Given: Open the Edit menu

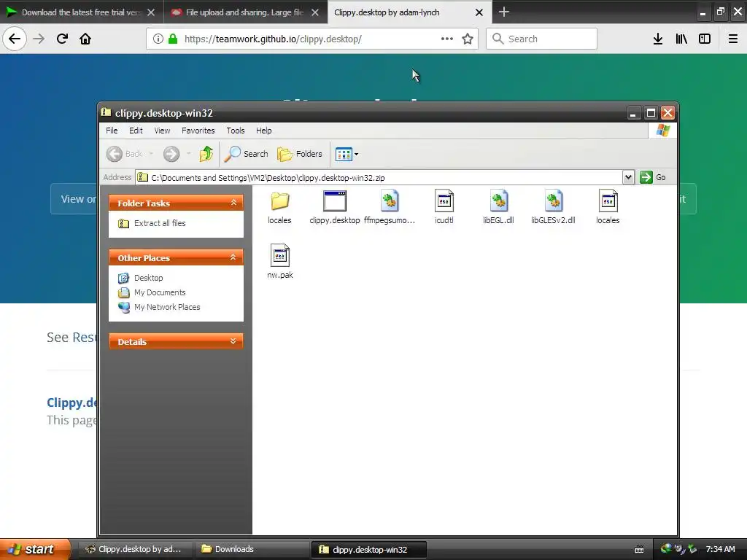Looking at the screenshot, I should pyautogui.click(x=136, y=131).
